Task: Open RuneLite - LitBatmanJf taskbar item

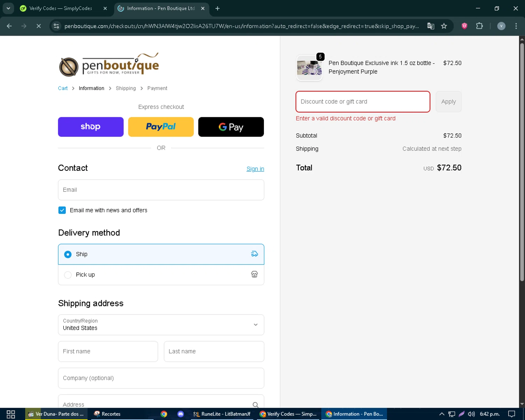Action: (222, 414)
